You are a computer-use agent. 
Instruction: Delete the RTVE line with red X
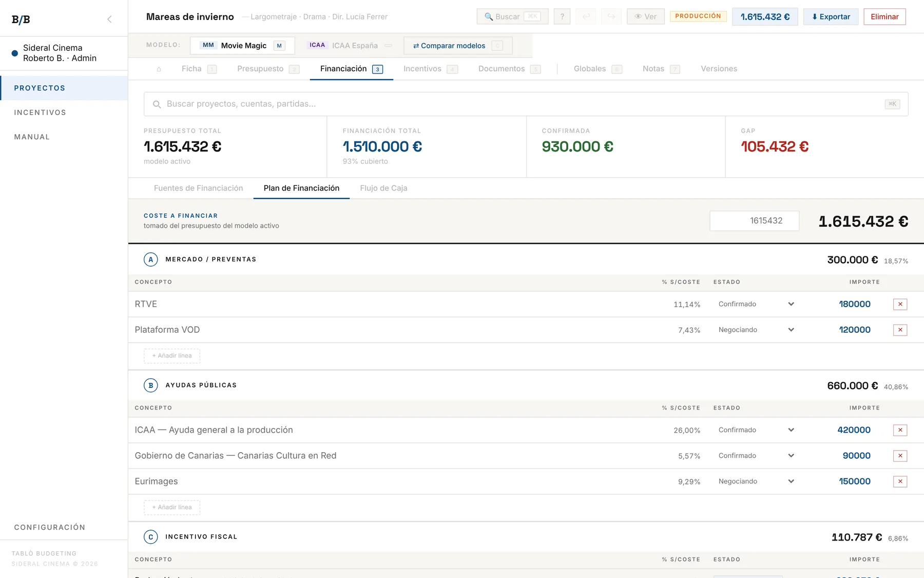tap(900, 304)
